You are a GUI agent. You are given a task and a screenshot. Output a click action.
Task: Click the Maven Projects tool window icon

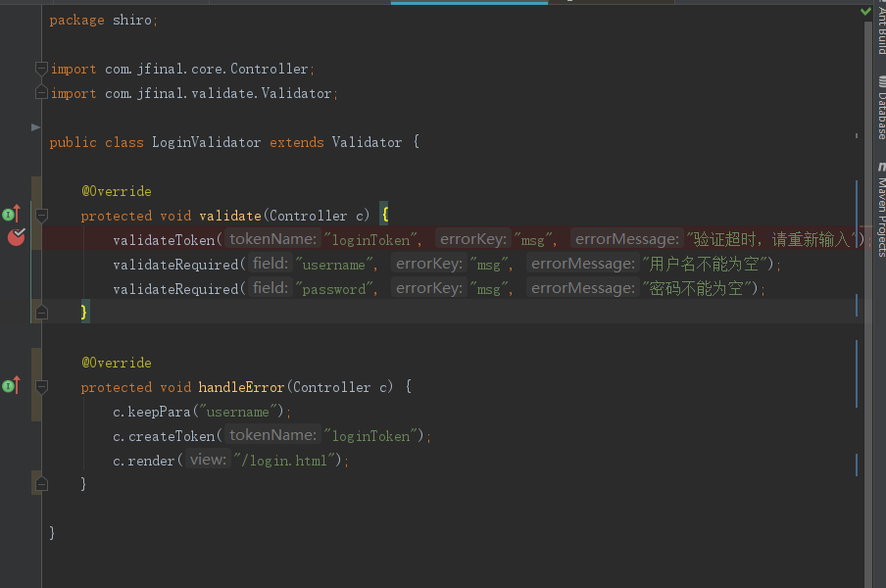(880, 166)
